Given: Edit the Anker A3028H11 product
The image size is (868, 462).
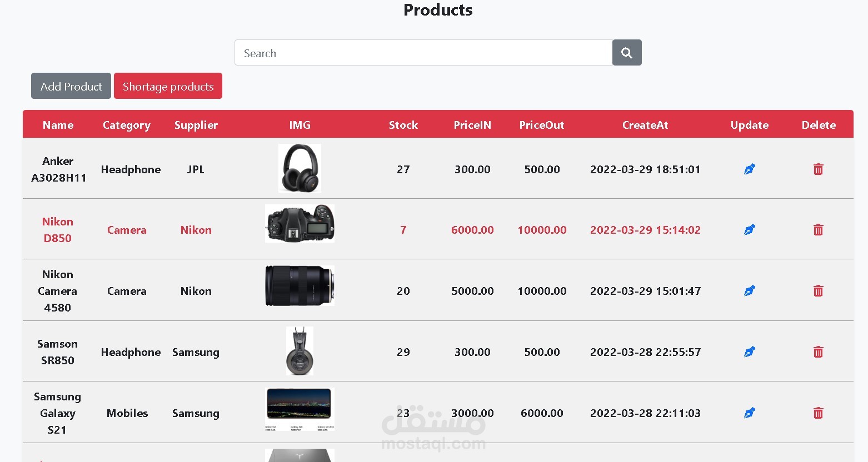Looking at the screenshot, I should click(x=749, y=169).
